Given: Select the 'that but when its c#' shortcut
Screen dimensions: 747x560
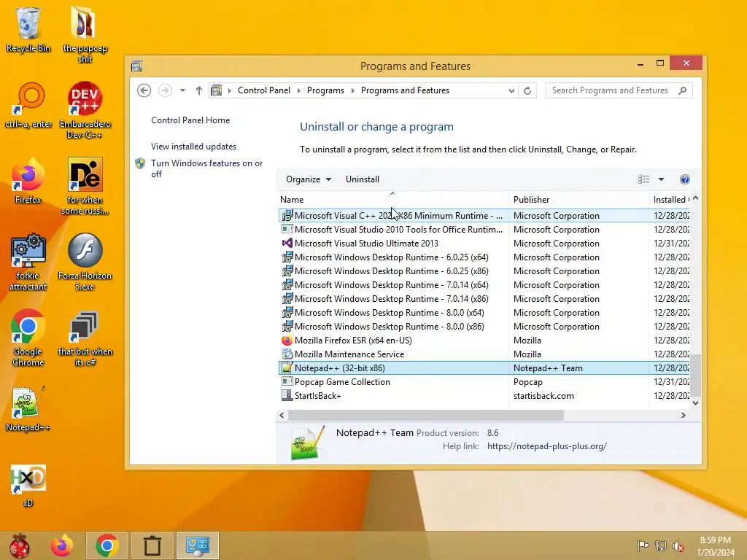Looking at the screenshot, I should pos(85,338).
